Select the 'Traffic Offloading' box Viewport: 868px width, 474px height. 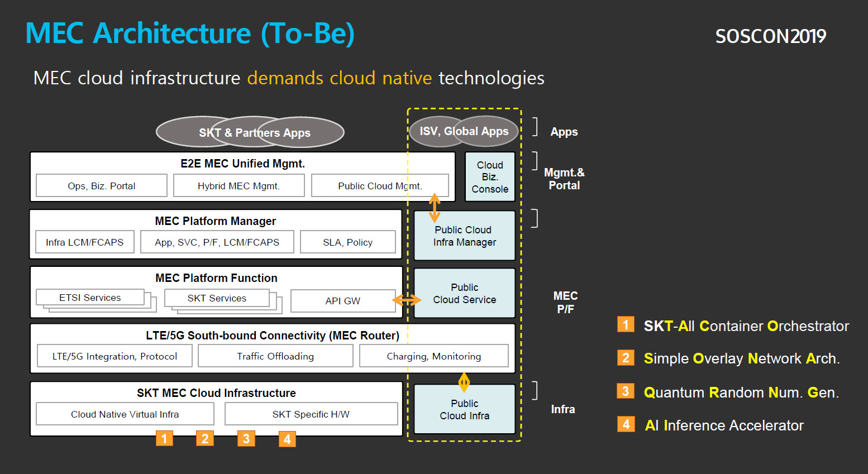(x=275, y=356)
